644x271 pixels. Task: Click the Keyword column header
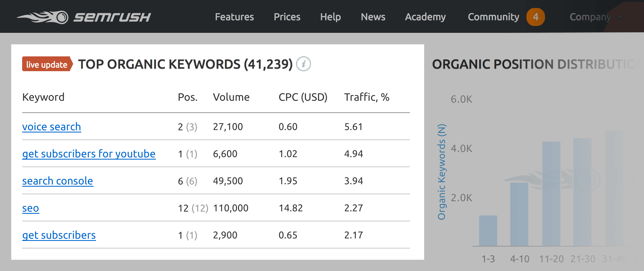pyautogui.click(x=43, y=97)
